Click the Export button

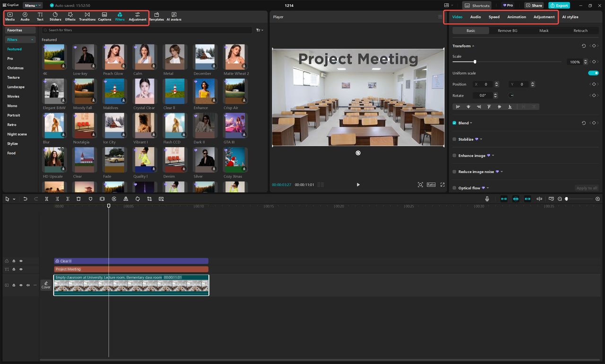point(559,5)
